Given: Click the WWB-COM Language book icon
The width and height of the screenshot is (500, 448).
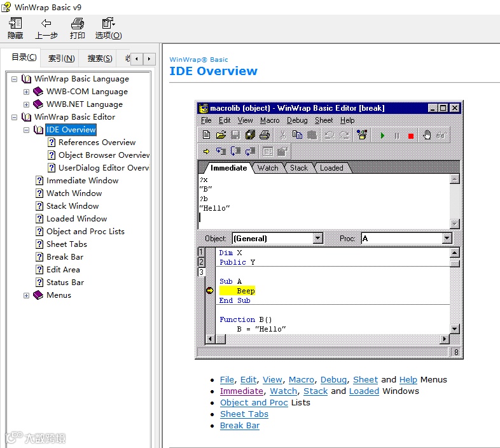Looking at the screenshot, I should tap(38, 92).
